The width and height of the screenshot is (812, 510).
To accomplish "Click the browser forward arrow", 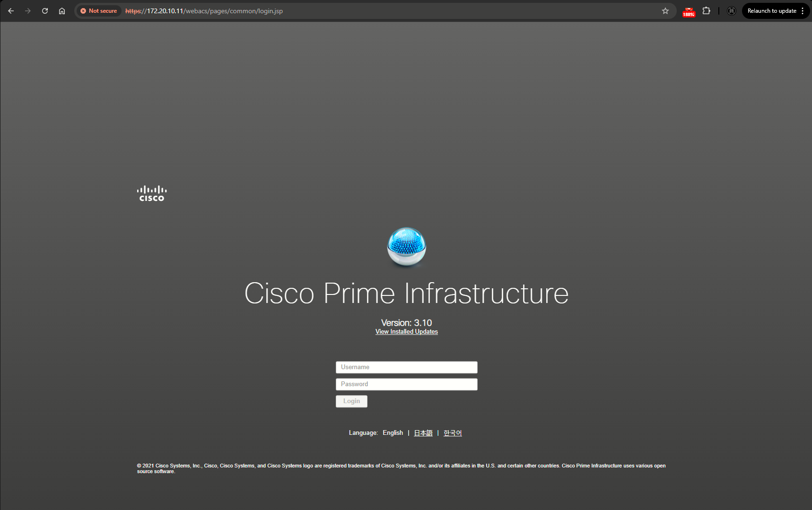I will point(28,11).
